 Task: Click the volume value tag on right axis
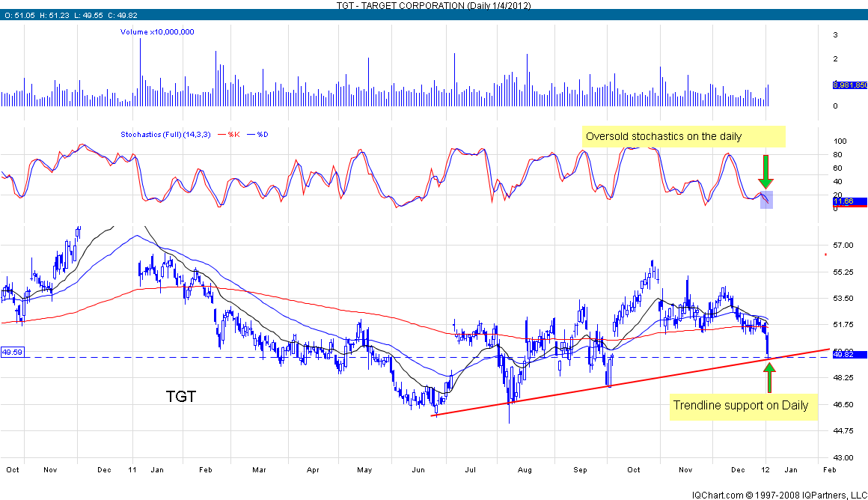pos(849,85)
